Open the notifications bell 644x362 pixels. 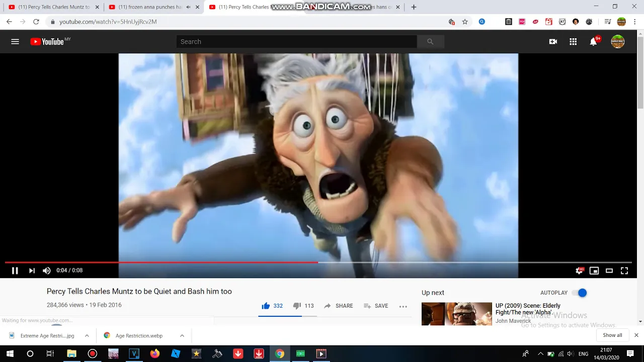(594, 42)
